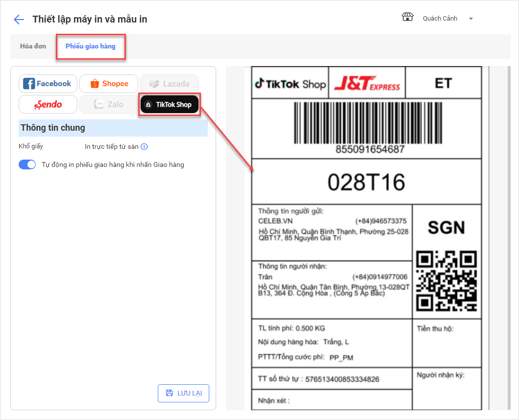Click the Thông tin người nhận heading
Screen dimensions: 519x420
click(292, 266)
